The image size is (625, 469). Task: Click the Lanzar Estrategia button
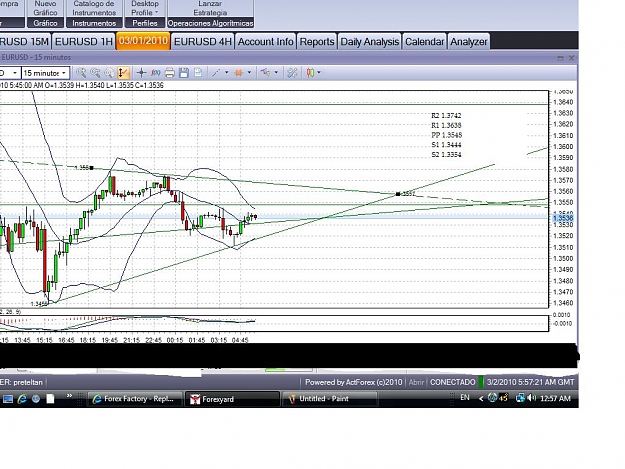pyautogui.click(x=210, y=8)
